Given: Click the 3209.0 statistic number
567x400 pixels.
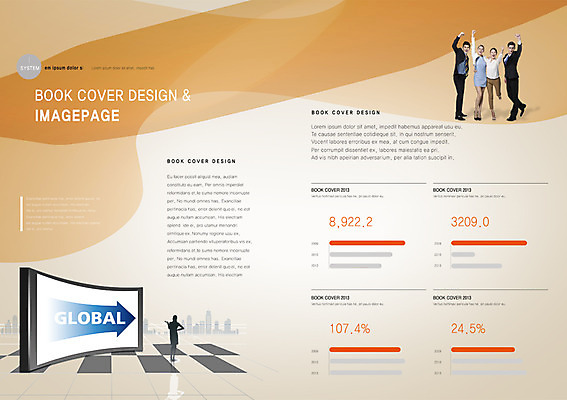Looking at the screenshot, I should (x=470, y=222).
